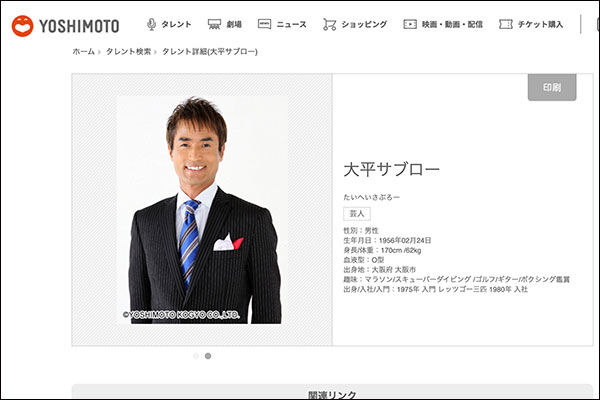
Task: Click the reading たいへいさぶろー
Action: (371, 197)
